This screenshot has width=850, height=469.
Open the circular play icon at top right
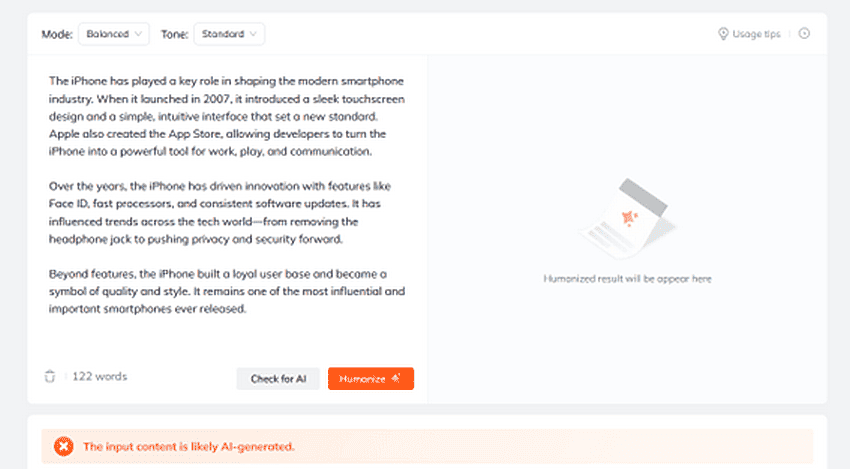(x=804, y=34)
